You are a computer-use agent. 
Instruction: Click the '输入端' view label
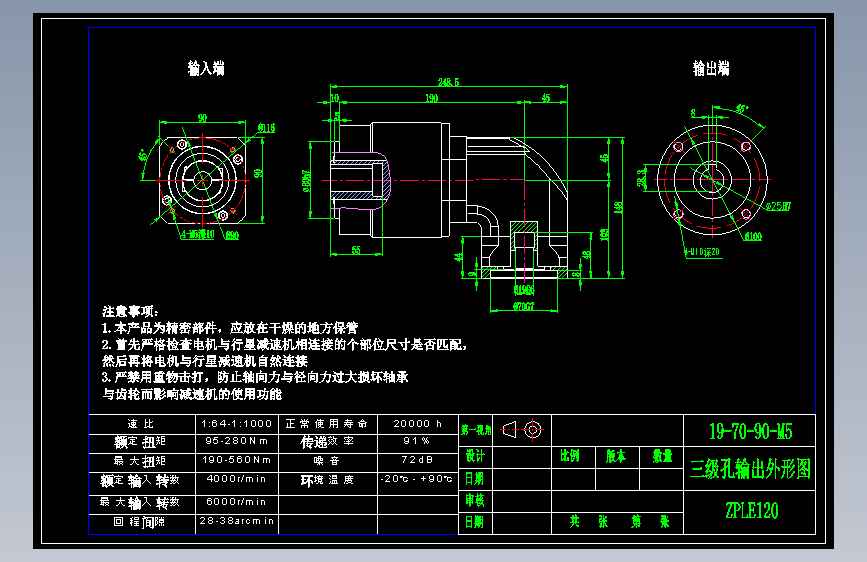coord(206,69)
